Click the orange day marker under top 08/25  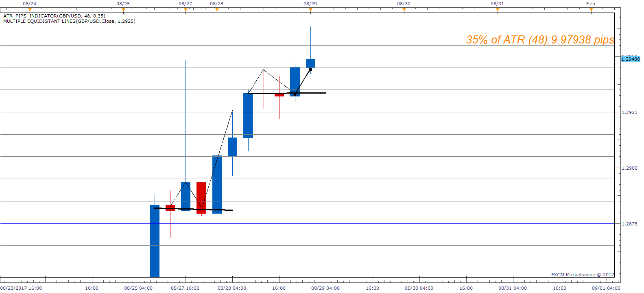pos(123,10)
